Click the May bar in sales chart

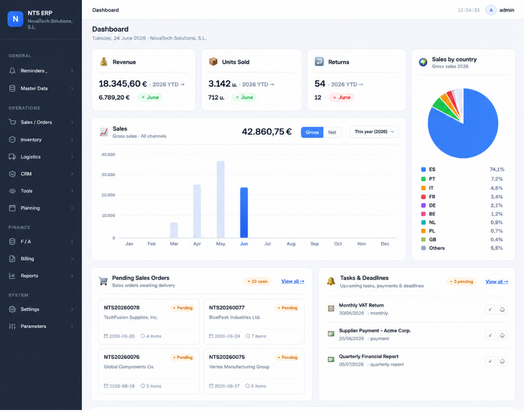click(x=221, y=199)
